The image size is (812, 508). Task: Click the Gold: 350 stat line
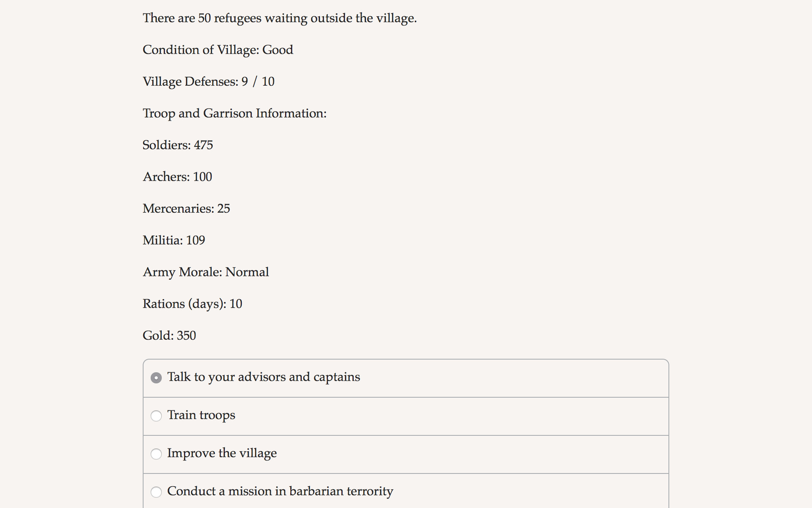coord(169,335)
